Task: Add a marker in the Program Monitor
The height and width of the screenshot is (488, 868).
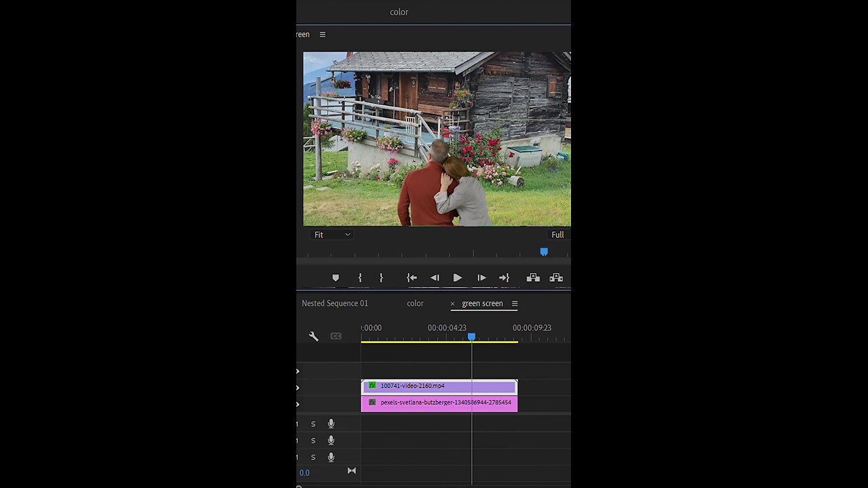Action: point(335,278)
